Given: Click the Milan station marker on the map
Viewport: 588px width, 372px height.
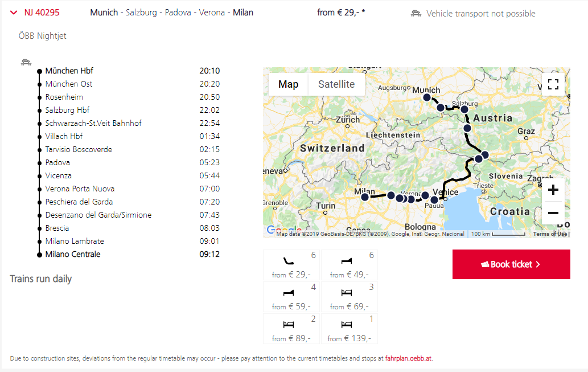Looking at the screenshot, I should coord(365,197).
